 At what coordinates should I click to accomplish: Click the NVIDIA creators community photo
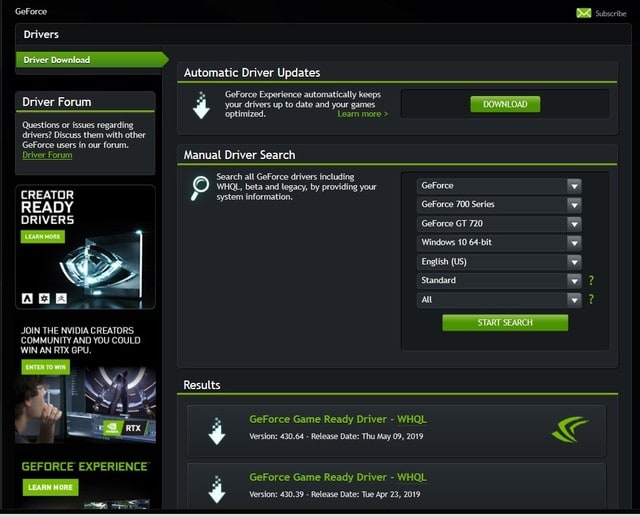click(x=85, y=405)
